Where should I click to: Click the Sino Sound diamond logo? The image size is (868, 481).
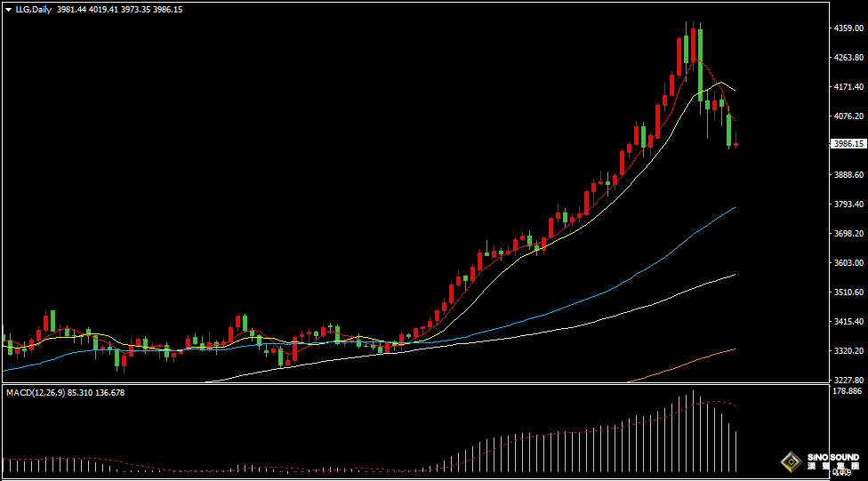pos(789,461)
